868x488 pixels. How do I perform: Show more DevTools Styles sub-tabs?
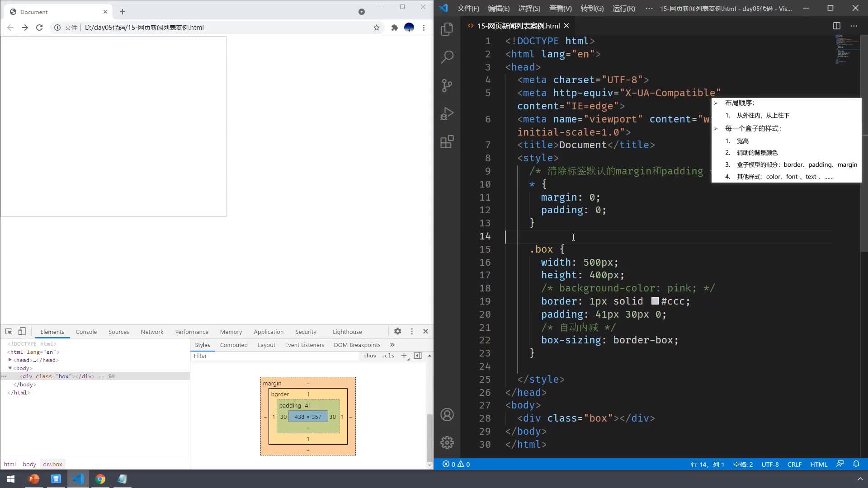click(392, 345)
